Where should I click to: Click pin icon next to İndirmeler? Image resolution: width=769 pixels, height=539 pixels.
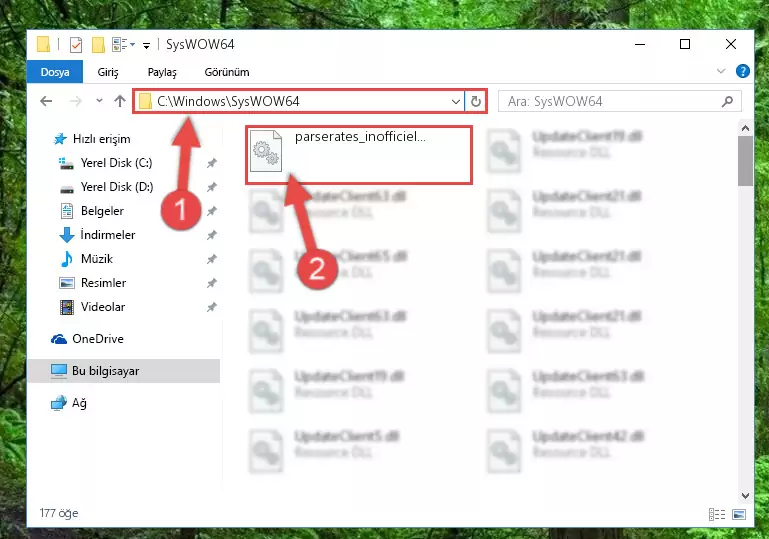pyautogui.click(x=211, y=235)
